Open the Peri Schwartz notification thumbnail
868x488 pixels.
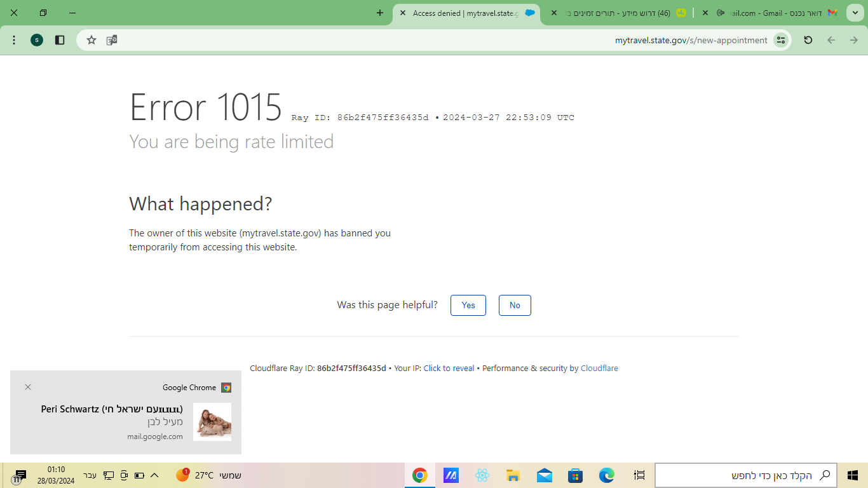point(212,422)
